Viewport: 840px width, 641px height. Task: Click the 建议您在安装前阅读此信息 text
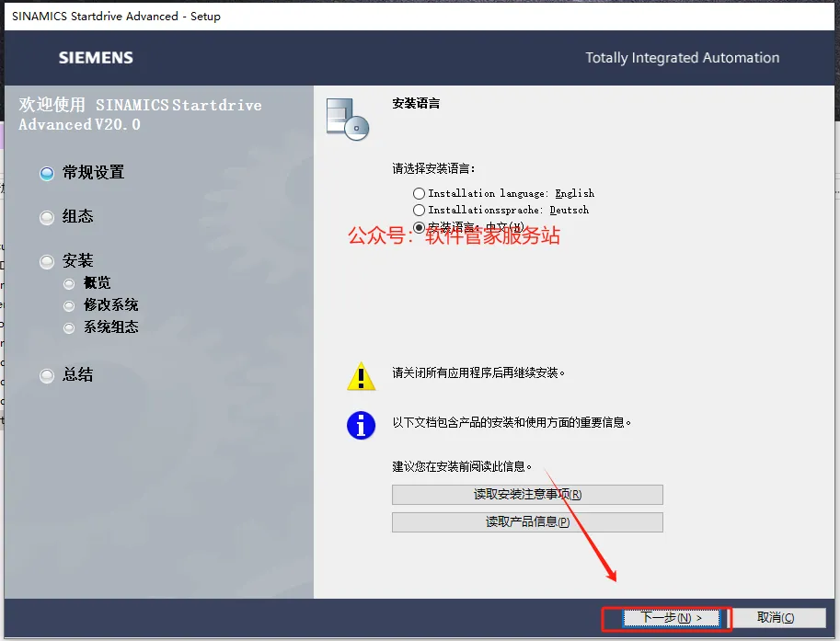tap(462, 466)
